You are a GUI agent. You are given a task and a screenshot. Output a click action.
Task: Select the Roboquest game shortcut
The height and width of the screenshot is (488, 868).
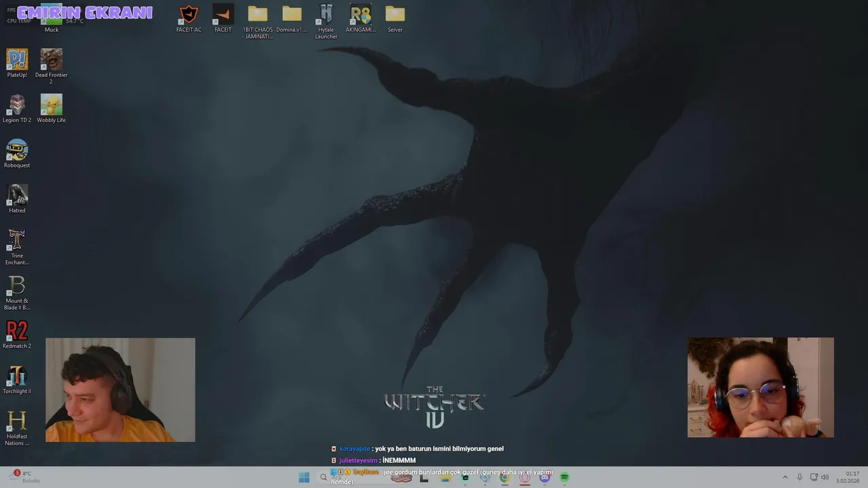pyautogui.click(x=17, y=154)
